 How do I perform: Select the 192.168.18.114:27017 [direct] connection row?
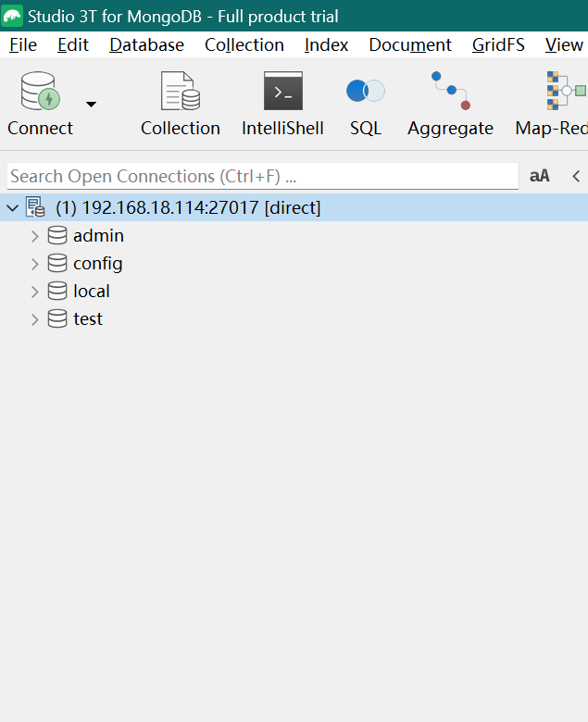pyautogui.click(x=294, y=207)
